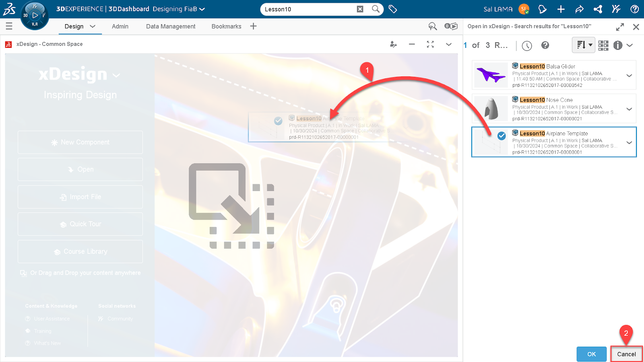Open the hamburger menu of the dashboard
This screenshot has width=644, height=362.
pos(9,26)
